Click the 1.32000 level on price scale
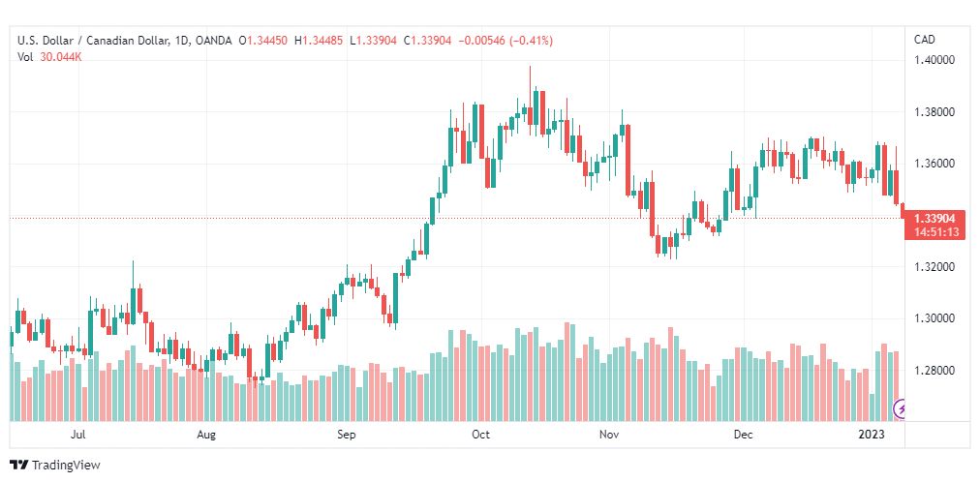Image resolution: width=980 pixels, height=482 pixels. pyautogui.click(x=935, y=267)
